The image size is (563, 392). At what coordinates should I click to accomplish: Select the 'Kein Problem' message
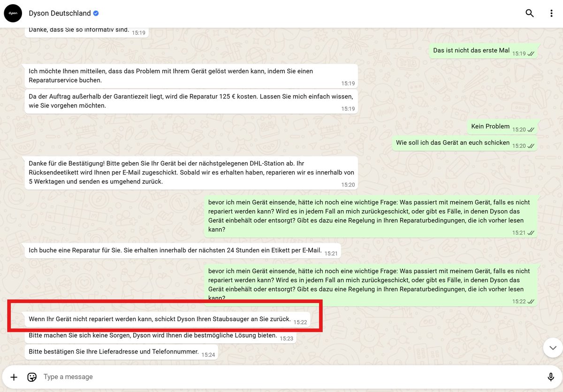502,127
